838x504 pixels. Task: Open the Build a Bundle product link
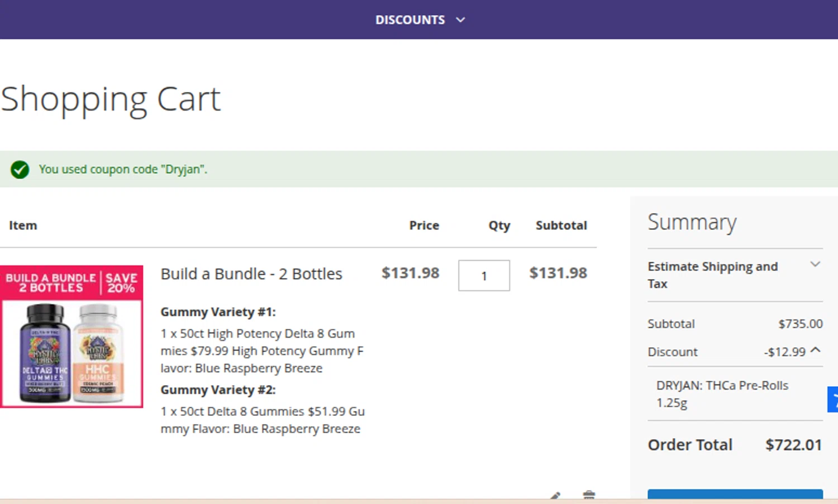(251, 274)
